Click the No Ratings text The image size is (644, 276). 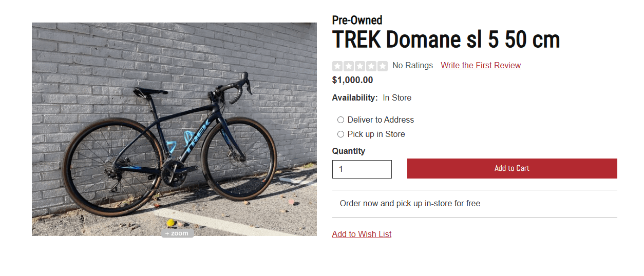[412, 66]
